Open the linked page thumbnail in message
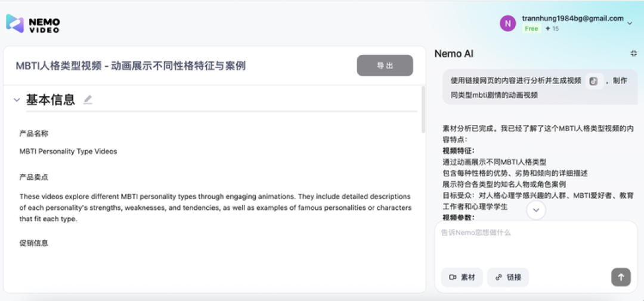This screenshot has height=301, width=644. point(594,81)
